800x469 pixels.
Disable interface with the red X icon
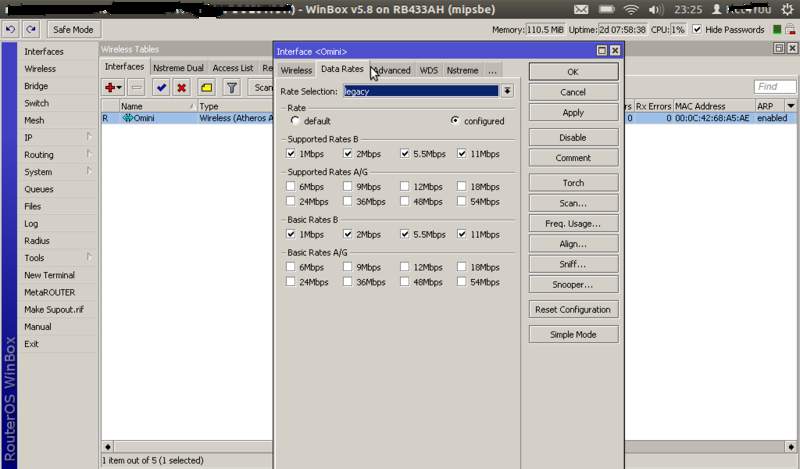[181, 88]
